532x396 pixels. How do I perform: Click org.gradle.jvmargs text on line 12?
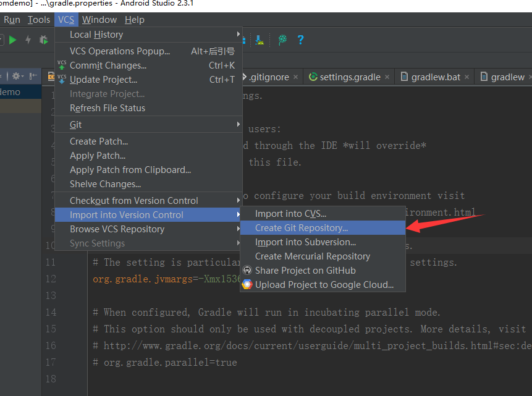point(143,279)
